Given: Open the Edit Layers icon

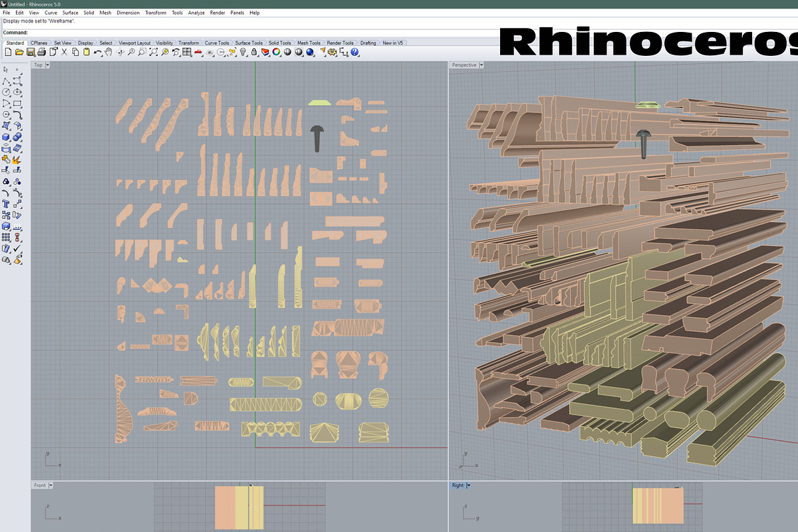Looking at the screenshot, I should pyautogui.click(x=265, y=52).
